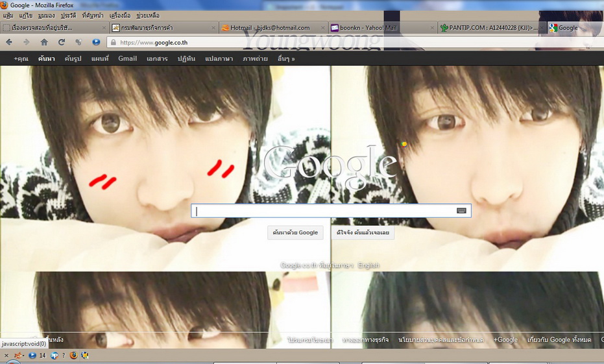Image resolution: width=604 pixels, height=364 pixels.
Task: Open the ช่วยเหลือ (Help) menu
Action: click(148, 16)
